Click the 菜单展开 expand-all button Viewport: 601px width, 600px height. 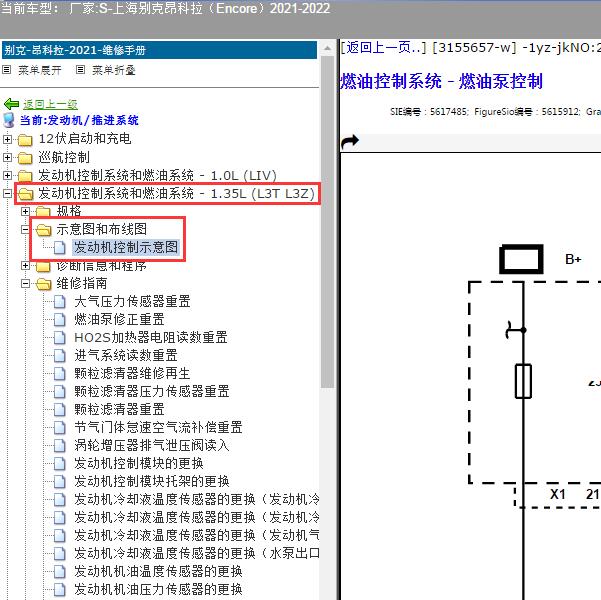(x=40, y=70)
